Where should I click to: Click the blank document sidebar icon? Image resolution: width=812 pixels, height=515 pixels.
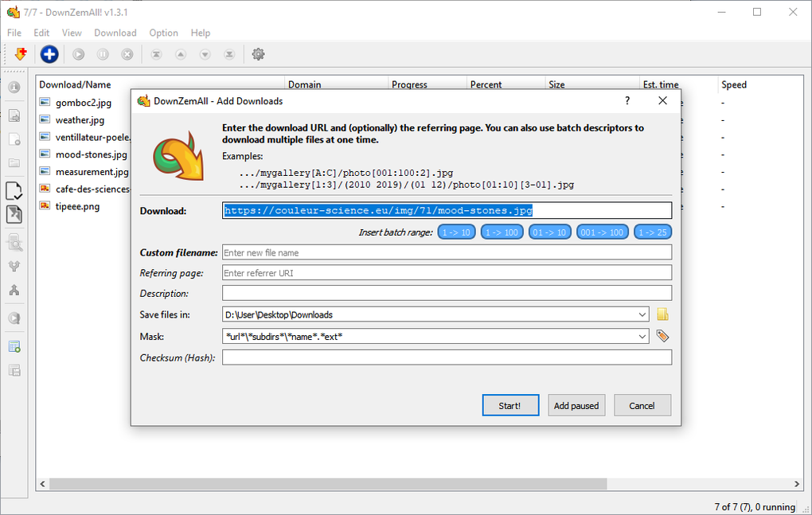click(x=14, y=139)
